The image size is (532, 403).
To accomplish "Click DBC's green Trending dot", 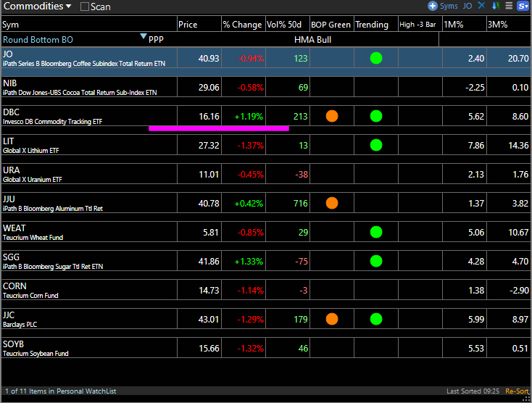I will click(376, 116).
